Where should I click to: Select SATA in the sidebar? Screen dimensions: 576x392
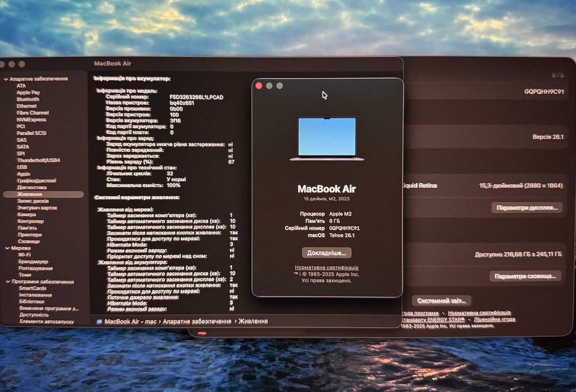point(23,147)
